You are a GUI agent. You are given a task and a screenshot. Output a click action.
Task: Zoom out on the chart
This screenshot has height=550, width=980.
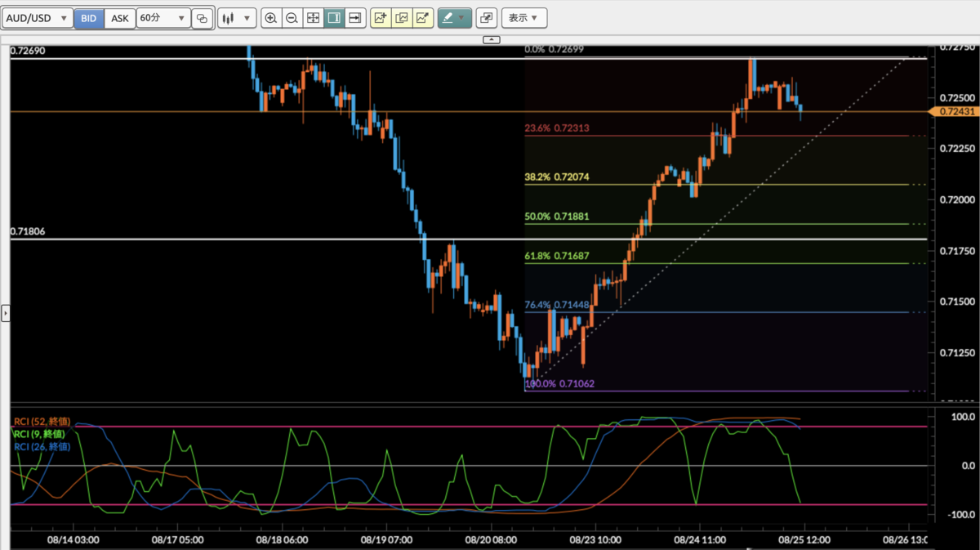click(292, 18)
